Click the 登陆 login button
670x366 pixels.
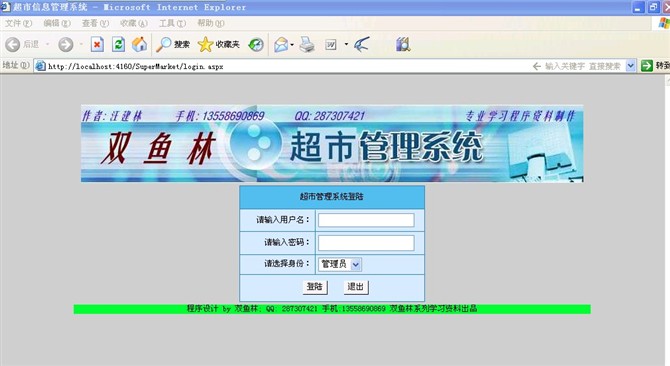(315, 287)
